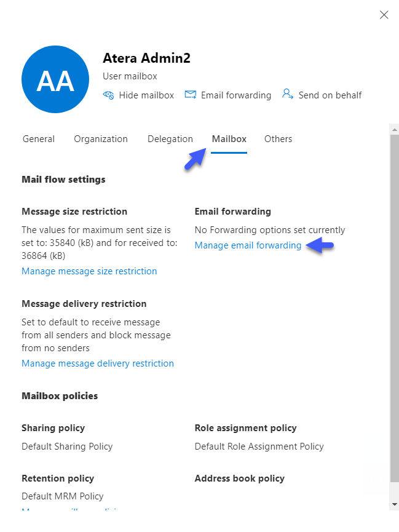
Task: Click the Email forwarding envelope icon
Action: 191,95
